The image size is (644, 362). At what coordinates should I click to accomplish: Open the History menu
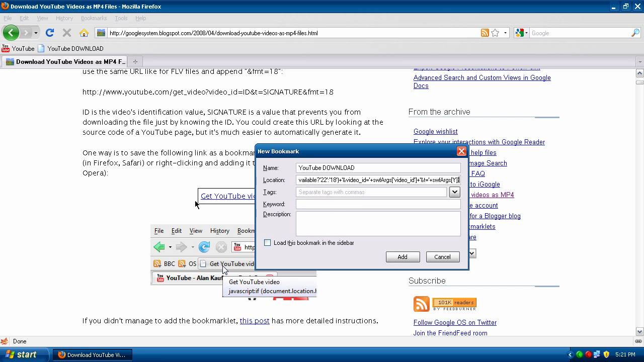pyautogui.click(x=64, y=18)
